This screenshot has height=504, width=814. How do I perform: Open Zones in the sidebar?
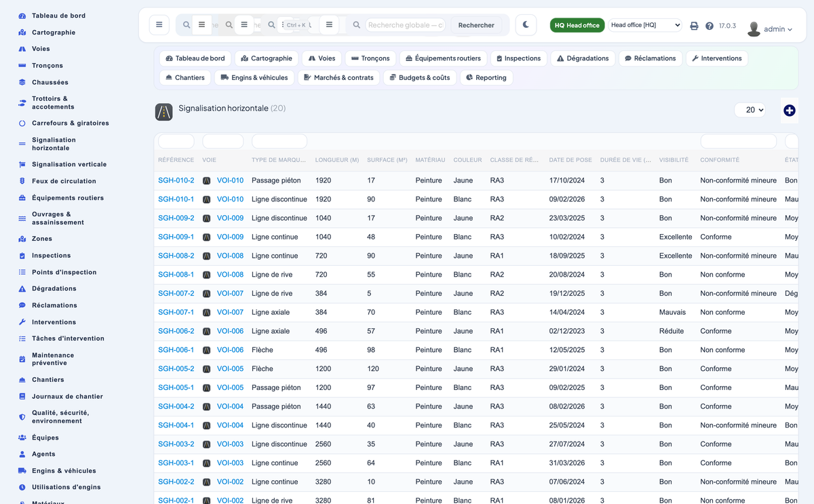tap(42, 239)
